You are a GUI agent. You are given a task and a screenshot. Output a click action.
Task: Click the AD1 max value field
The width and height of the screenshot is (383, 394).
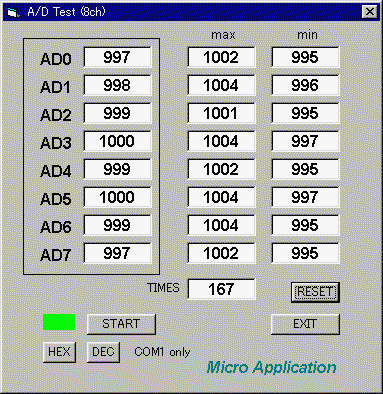pos(221,85)
